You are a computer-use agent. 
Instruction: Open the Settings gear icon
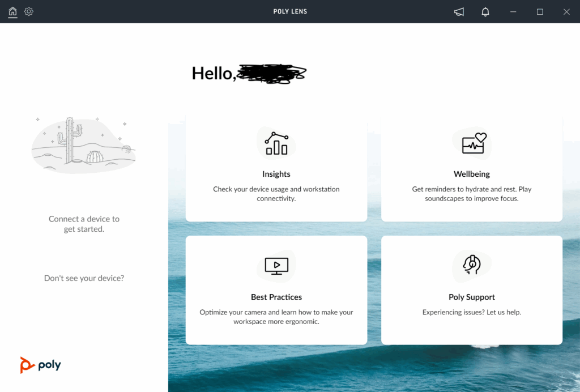[x=29, y=11]
